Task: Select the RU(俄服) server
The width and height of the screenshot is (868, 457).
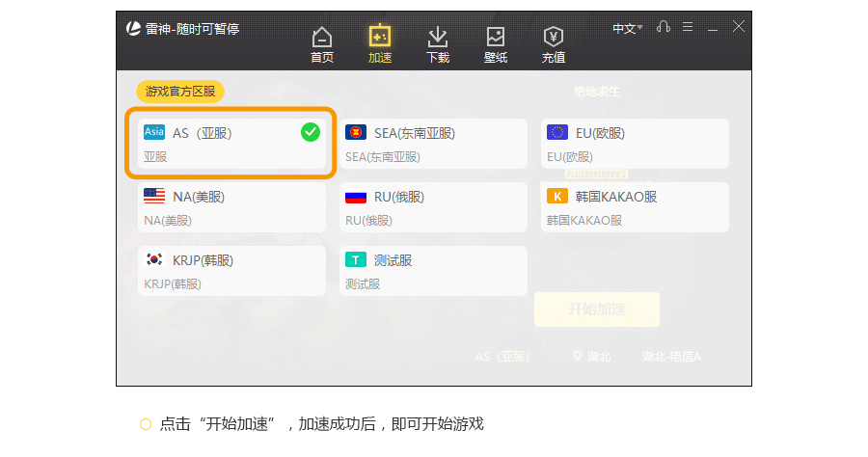Action: (433, 207)
